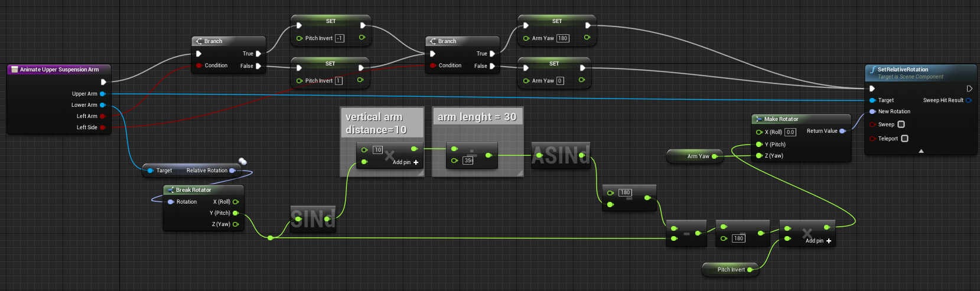
Task: Select the SINd math node
Action: pos(313,219)
